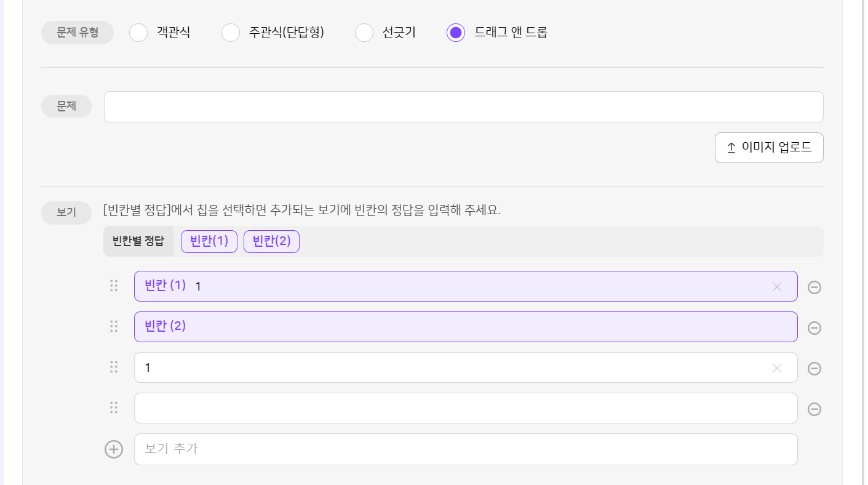
Task: Remove the 빈칸 (2) answer row
Action: (814, 328)
